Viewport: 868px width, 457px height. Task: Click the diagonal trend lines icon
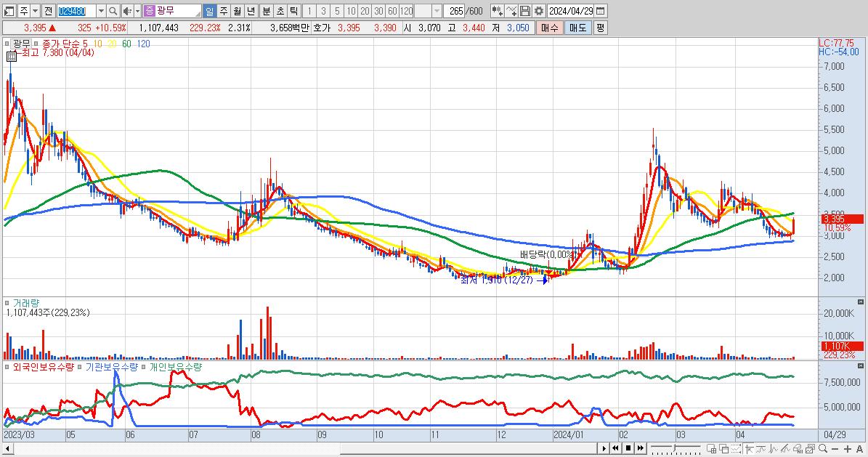[785, 449]
